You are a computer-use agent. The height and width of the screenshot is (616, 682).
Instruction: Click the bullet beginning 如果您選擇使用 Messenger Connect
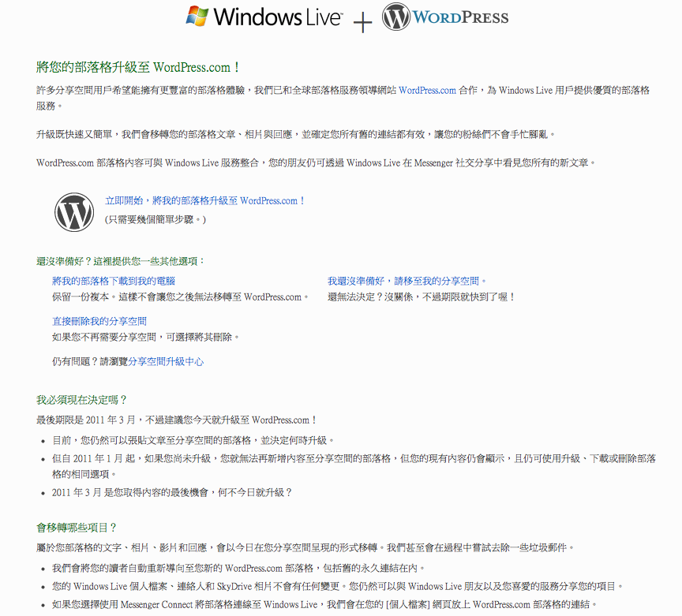[x=325, y=605]
